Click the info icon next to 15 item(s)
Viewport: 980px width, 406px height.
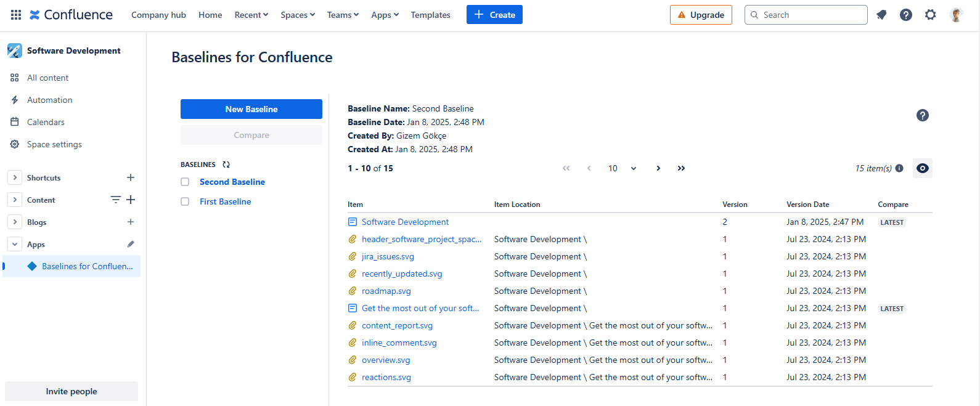click(x=899, y=168)
